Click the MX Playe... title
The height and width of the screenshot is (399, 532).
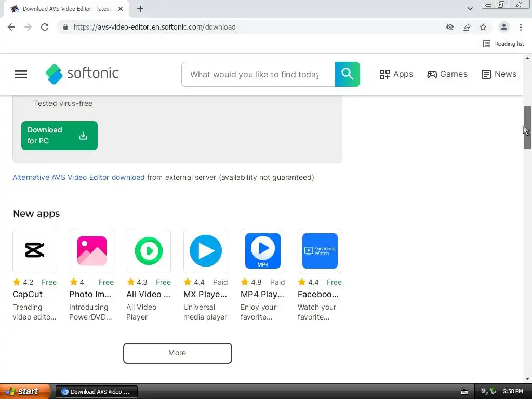[x=205, y=294]
